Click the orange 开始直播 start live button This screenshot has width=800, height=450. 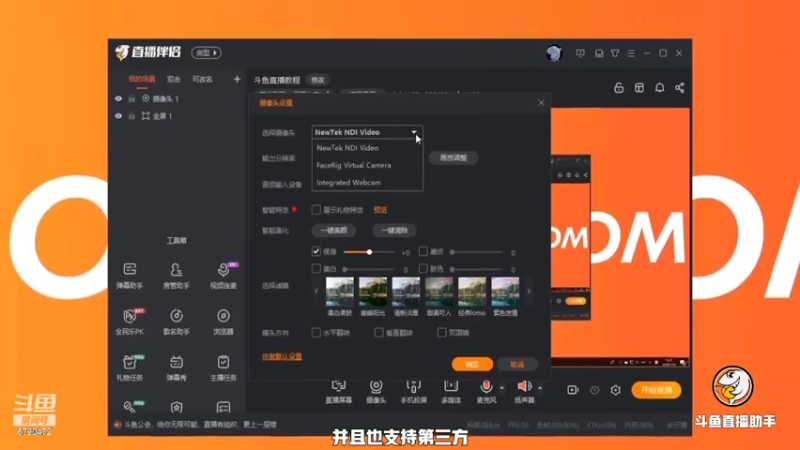[656, 390]
